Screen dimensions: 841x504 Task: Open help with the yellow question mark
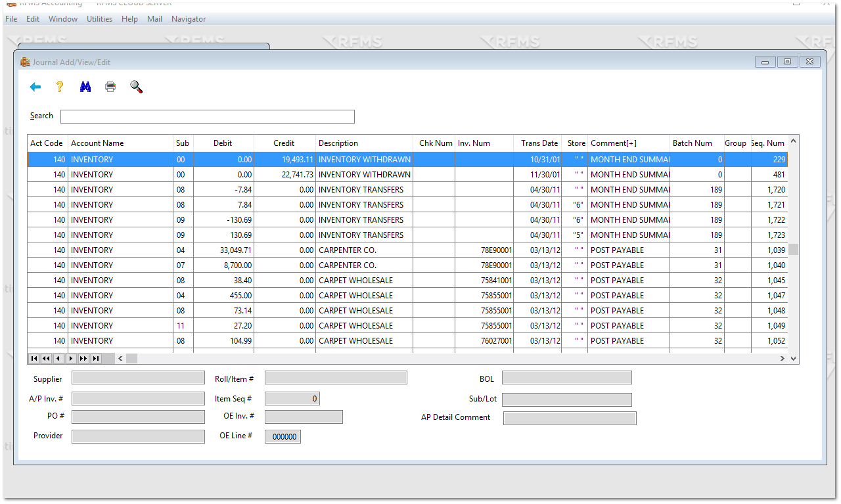pyautogui.click(x=59, y=87)
